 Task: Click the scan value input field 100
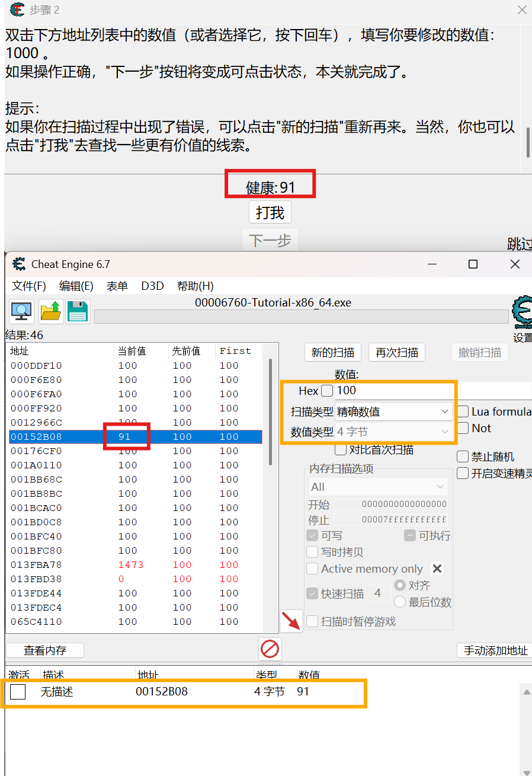click(x=393, y=391)
